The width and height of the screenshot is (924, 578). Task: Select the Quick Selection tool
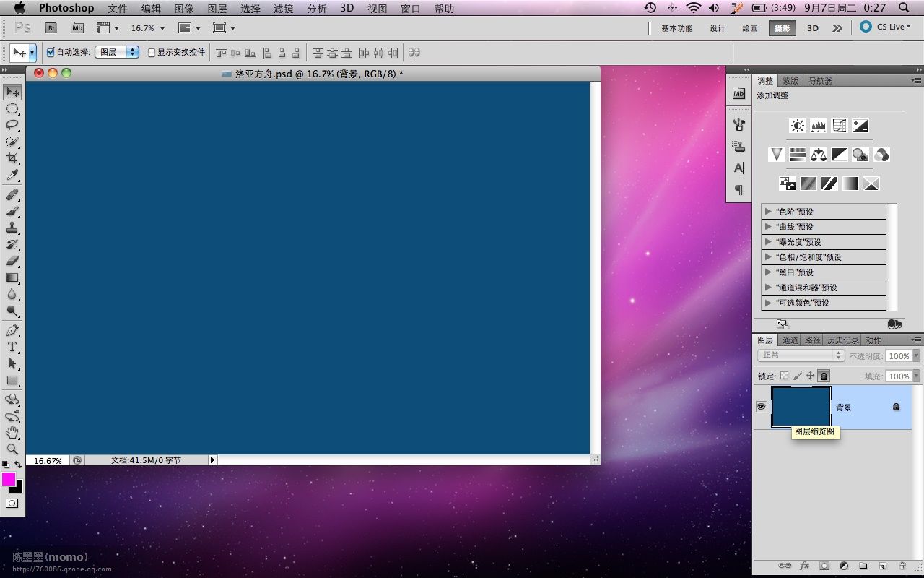[12, 142]
